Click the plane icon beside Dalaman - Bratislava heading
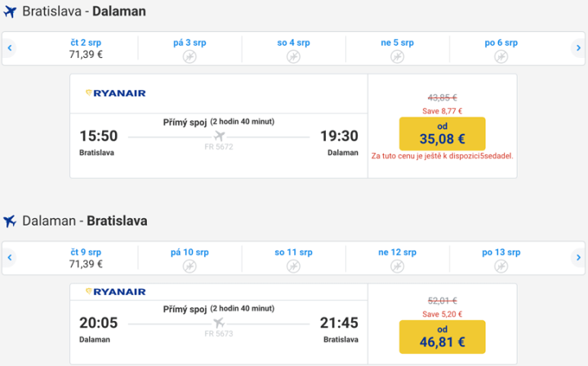Viewport: 588px width, 366px height. [x=10, y=221]
